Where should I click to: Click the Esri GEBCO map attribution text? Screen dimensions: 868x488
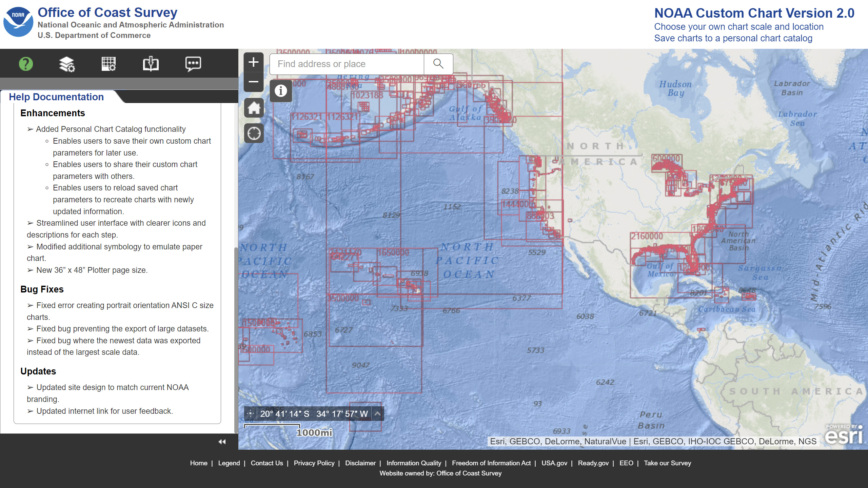pyautogui.click(x=653, y=441)
